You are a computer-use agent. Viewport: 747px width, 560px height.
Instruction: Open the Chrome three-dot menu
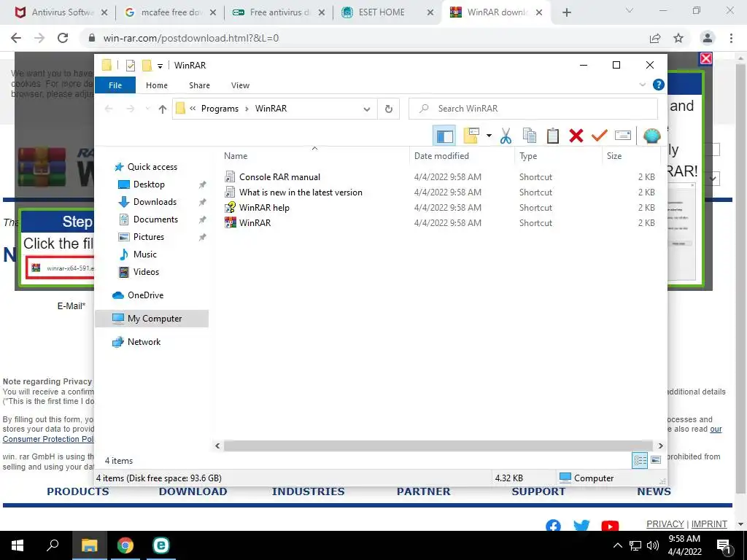click(731, 38)
